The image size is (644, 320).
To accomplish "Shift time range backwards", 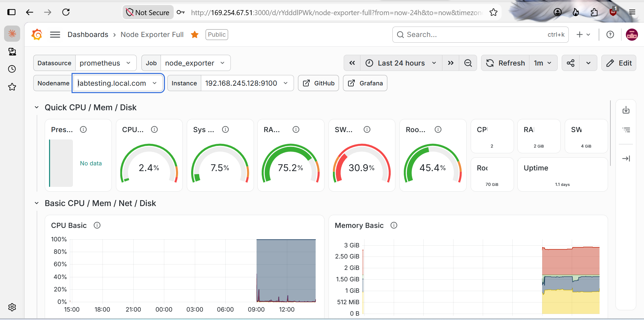I will (x=352, y=63).
